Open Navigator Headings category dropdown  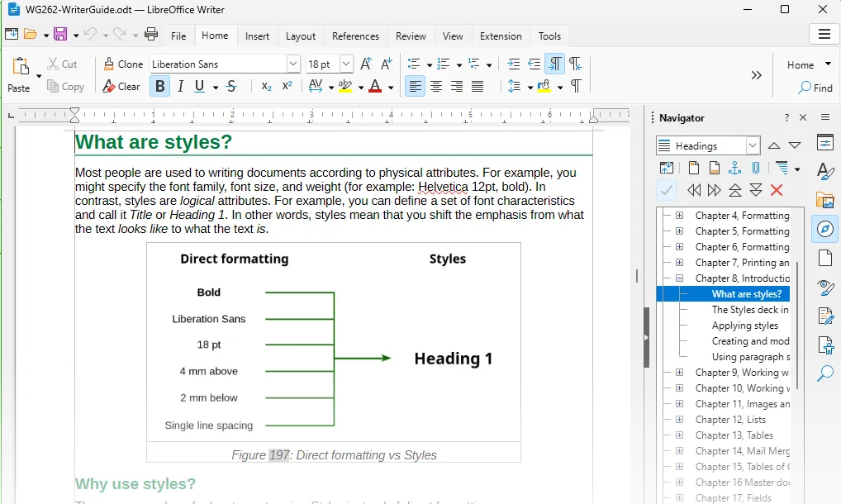click(753, 146)
